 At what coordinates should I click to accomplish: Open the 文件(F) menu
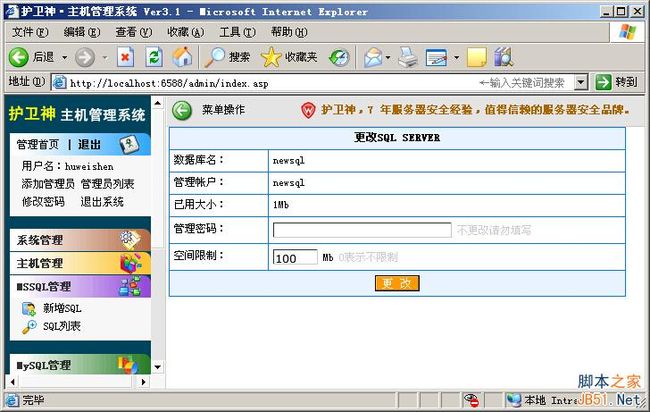click(30, 32)
